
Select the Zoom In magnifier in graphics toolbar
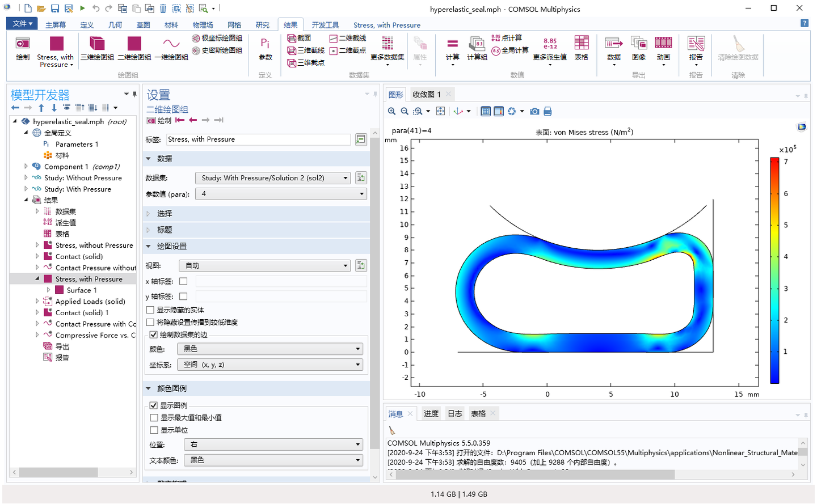tap(391, 111)
